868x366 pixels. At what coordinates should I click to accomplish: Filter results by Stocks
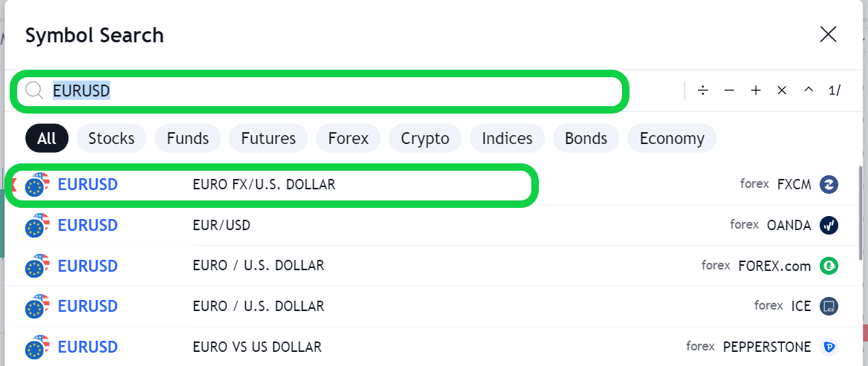point(111,138)
